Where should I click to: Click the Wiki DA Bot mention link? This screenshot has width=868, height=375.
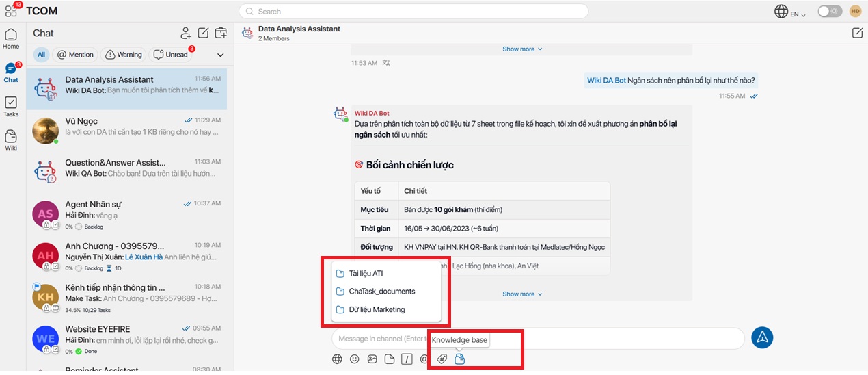click(x=606, y=80)
